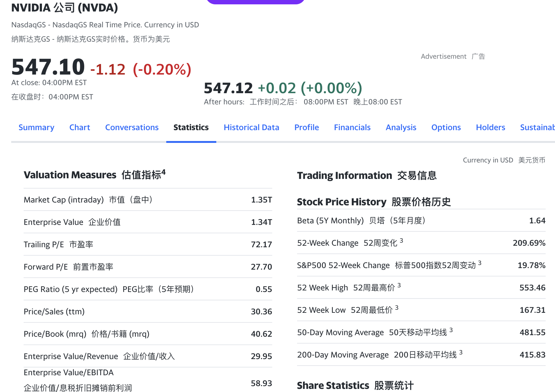Image resolution: width=555 pixels, height=392 pixels.
Task: Click the 52 Week High value 553.46
Action: point(532,288)
